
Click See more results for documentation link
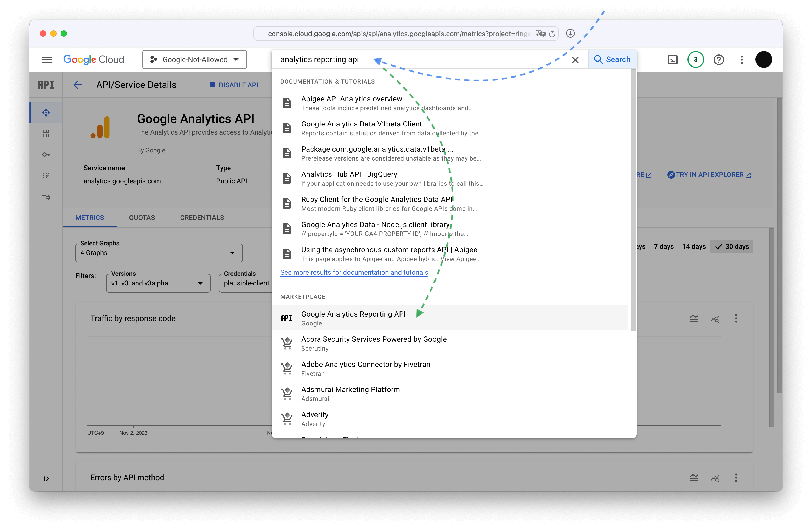[x=354, y=272]
